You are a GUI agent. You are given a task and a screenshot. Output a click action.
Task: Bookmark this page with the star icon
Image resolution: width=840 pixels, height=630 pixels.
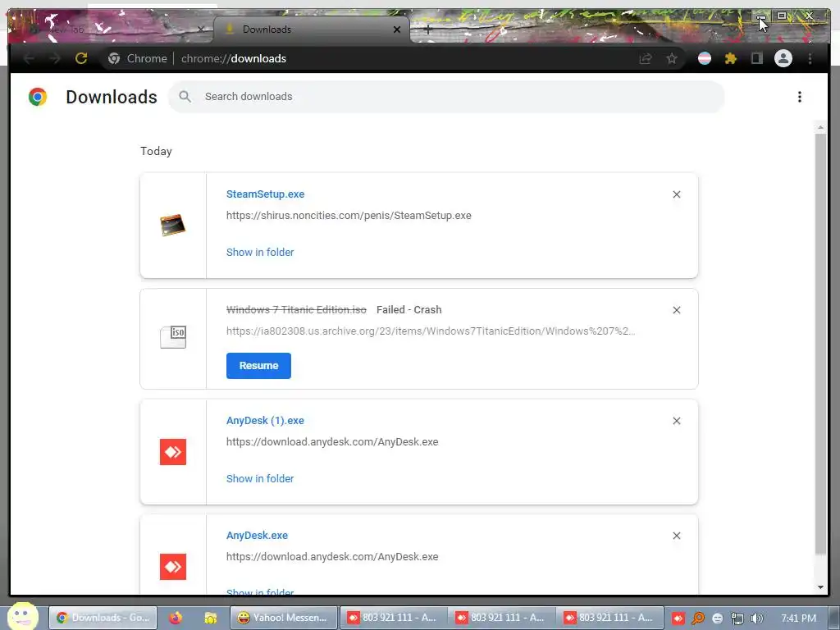tap(671, 58)
